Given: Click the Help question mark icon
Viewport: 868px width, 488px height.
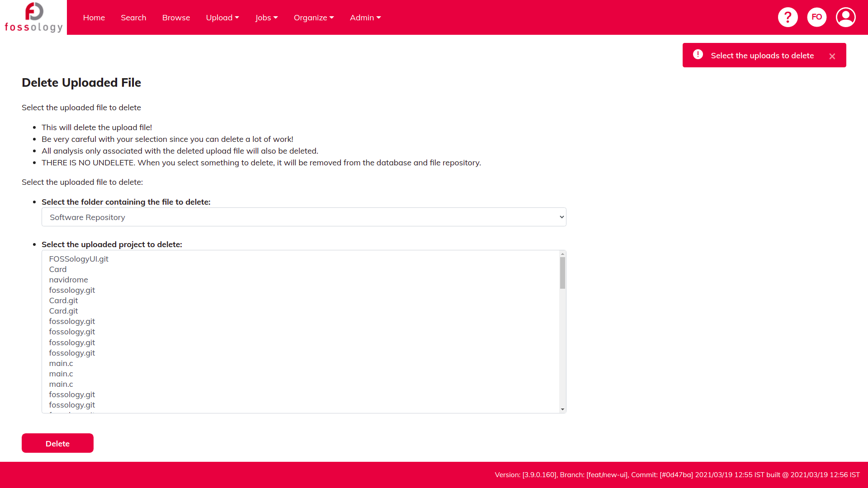Looking at the screenshot, I should click(788, 17).
